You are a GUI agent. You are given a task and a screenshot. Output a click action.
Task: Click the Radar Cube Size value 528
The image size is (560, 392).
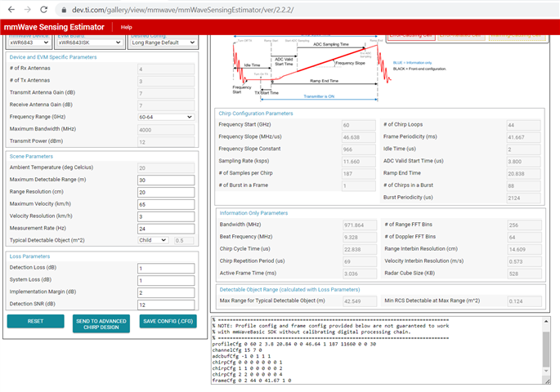[525, 274]
